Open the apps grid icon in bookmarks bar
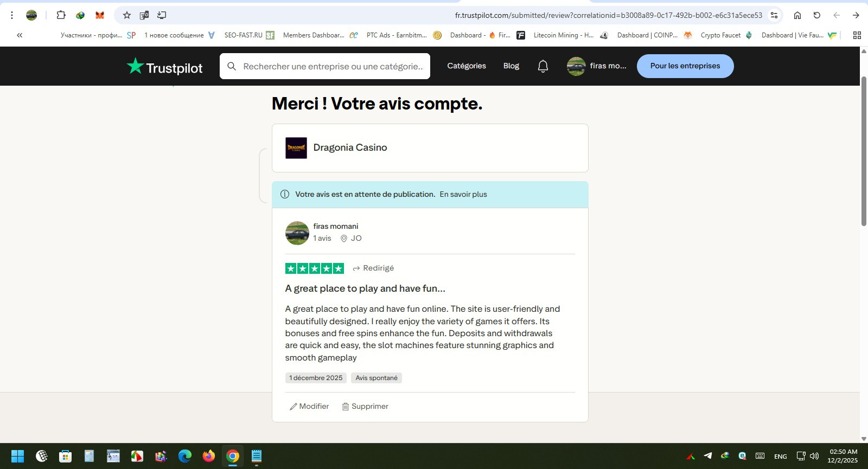The width and height of the screenshot is (868, 469). (857, 35)
